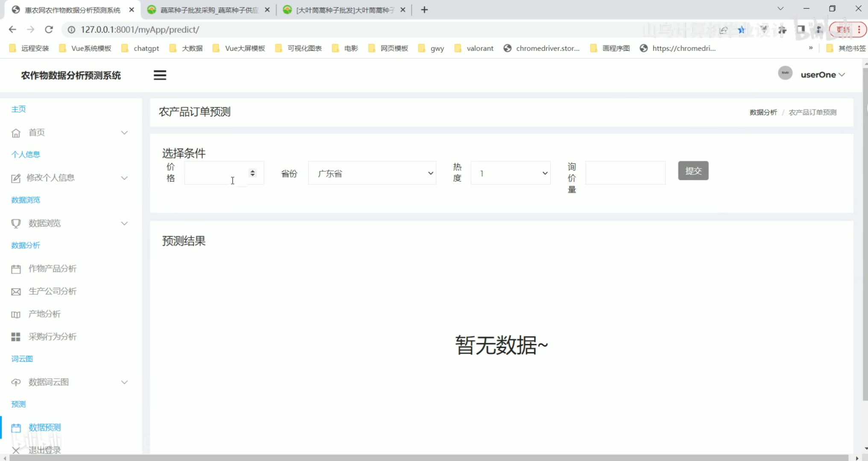Switch to the 蔬菜种子批发采购 browser tab
This screenshot has height=461, width=868.
coord(208,10)
